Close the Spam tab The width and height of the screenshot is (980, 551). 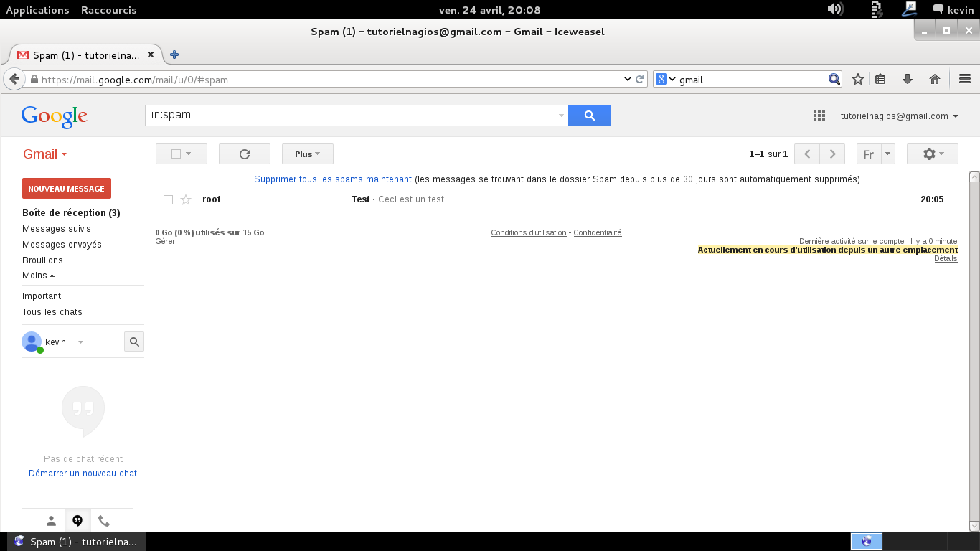point(151,55)
